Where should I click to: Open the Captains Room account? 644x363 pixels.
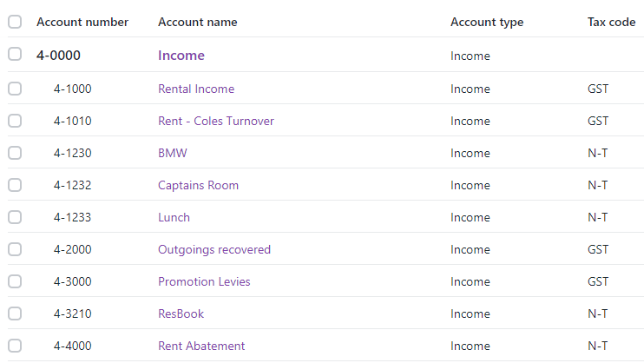click(199, 185)
